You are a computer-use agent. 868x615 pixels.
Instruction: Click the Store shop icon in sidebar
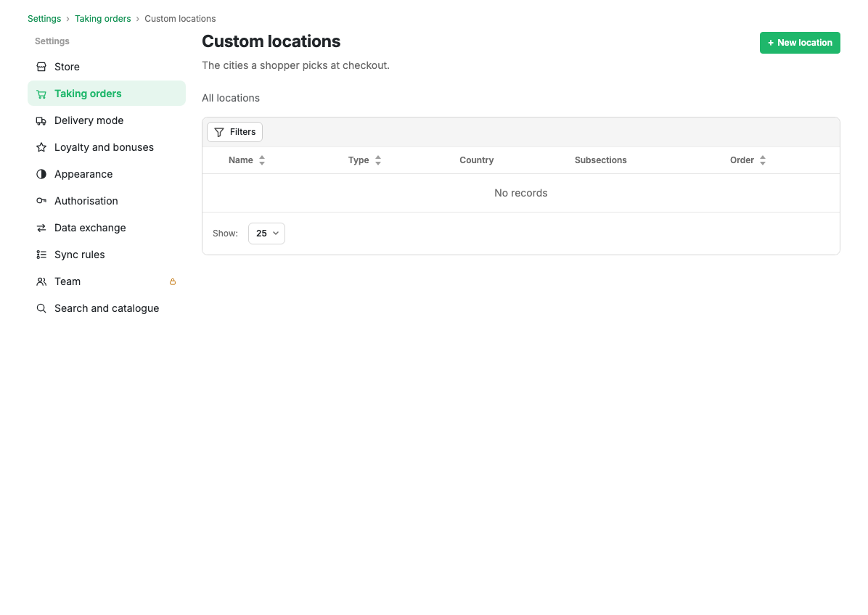[41, 67]
